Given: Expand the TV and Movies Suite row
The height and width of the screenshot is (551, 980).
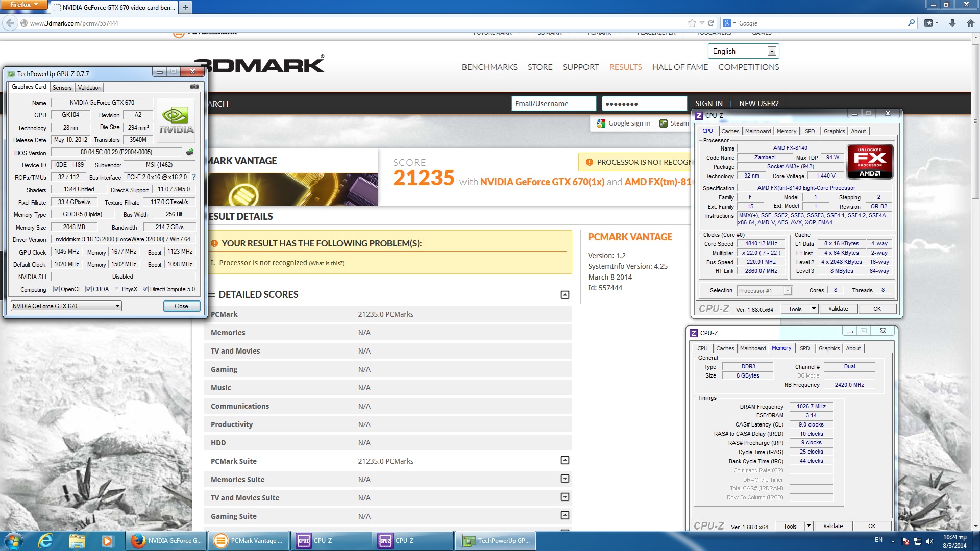Looking at the screenshot, I should coord(565,497).
